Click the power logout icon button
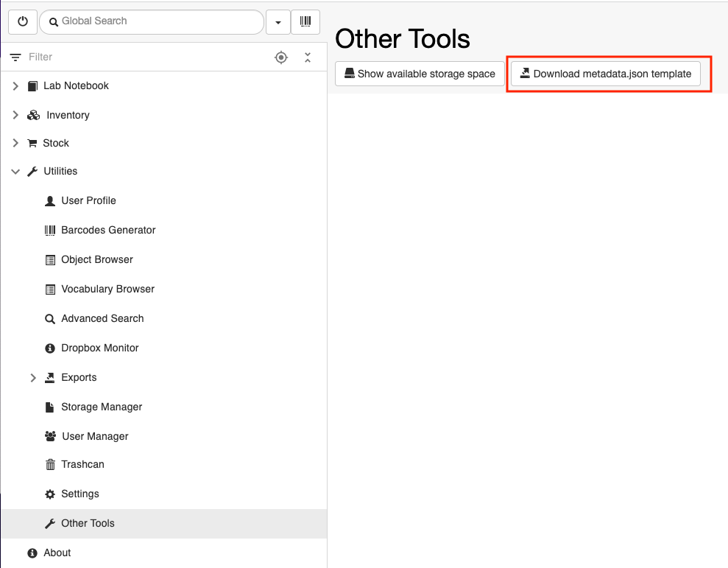728x568 pixels. [x=23, y=21]
